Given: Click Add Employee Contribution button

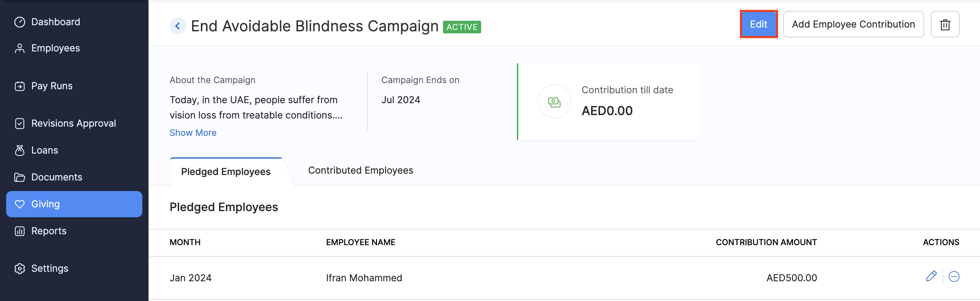Looking at the screenshot, I should [x=853, y=25].
